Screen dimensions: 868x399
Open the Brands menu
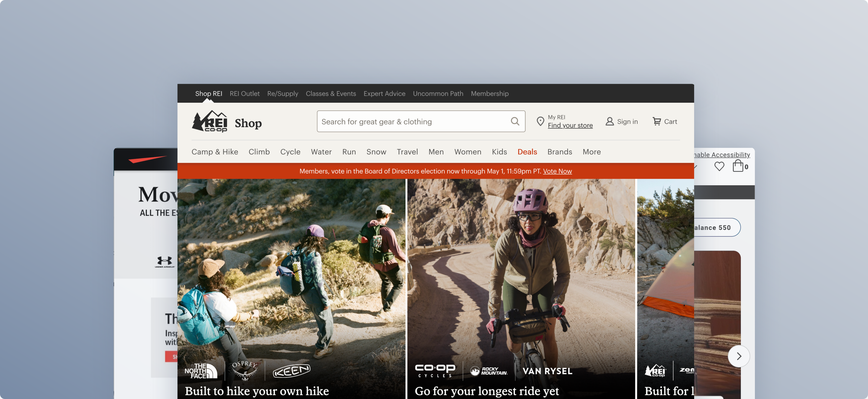[559, 152]
